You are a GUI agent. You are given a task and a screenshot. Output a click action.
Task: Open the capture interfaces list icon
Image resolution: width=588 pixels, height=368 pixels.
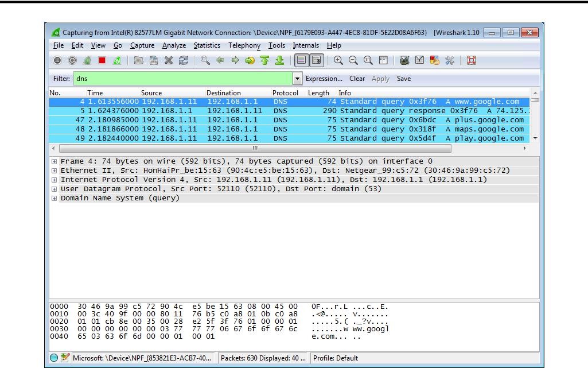57,60
